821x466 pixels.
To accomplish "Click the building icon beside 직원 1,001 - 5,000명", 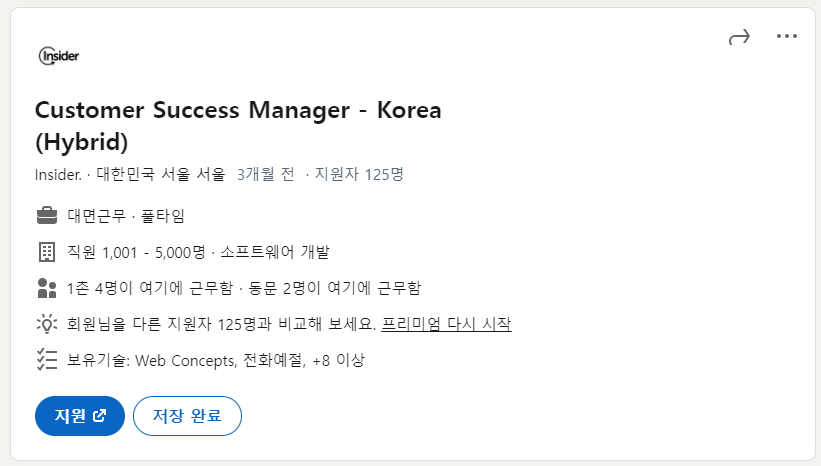I will coord(46,251).
